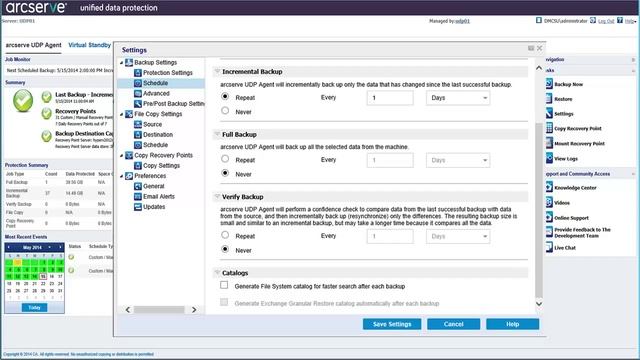Click the Videos icon
This screenshot has width=640, height=360.
[549, 202]
